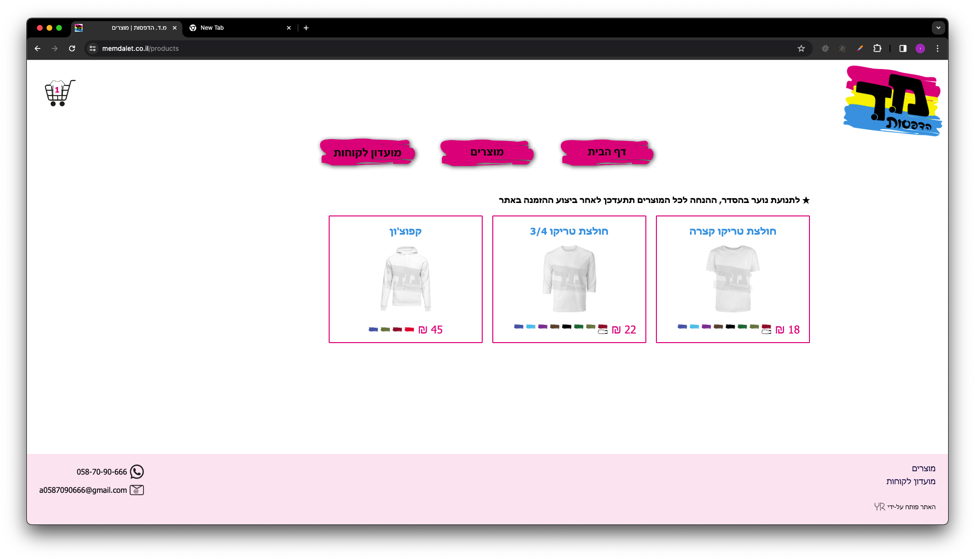Image resolution: width=975 pixels, height=560 pixels.
Task: Pick the blue swatch on the hoodie
Action: pyautogui.click(x=373, y=329)
